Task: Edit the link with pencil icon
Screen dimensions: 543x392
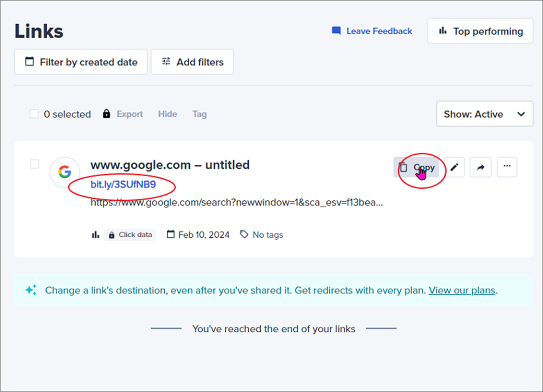Action: click(x=454, y=167)
